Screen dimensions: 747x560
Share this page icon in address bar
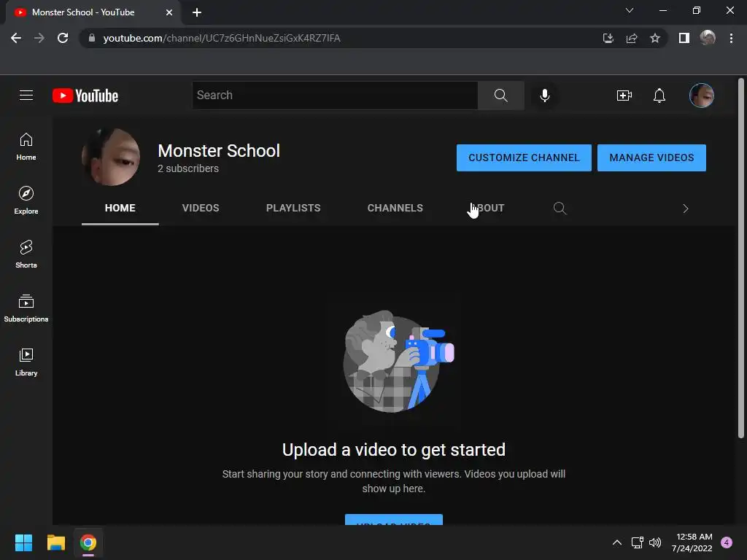pos(632,38)
